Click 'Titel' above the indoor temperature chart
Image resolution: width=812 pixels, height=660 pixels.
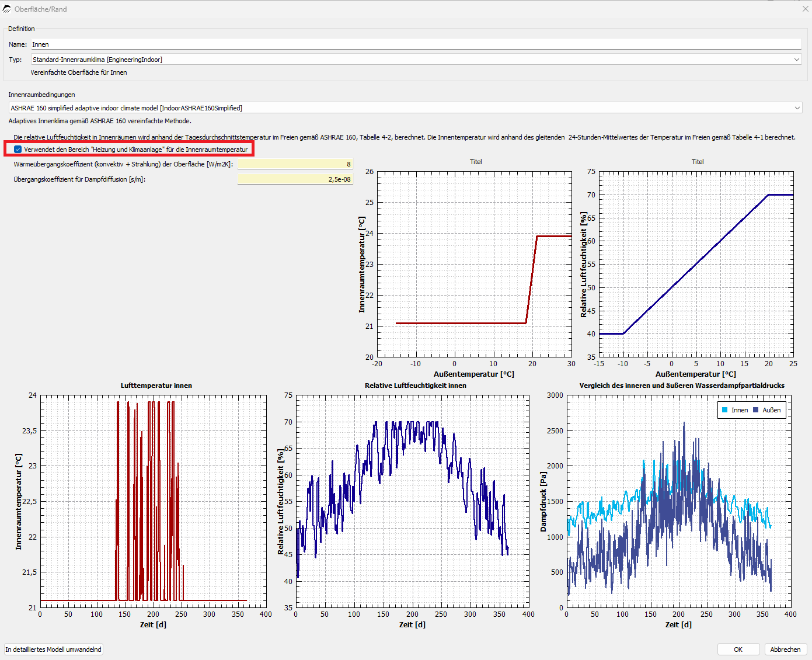[x=476, y=162]
